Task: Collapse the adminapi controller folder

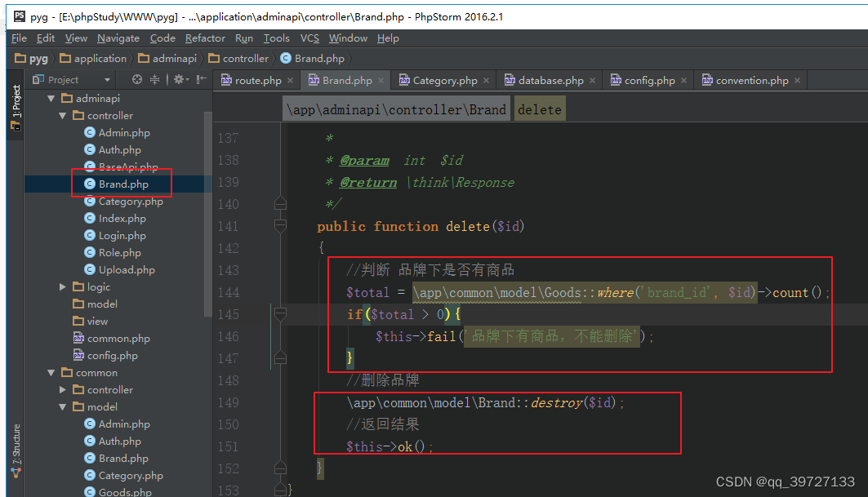Action: coord(63,116)
